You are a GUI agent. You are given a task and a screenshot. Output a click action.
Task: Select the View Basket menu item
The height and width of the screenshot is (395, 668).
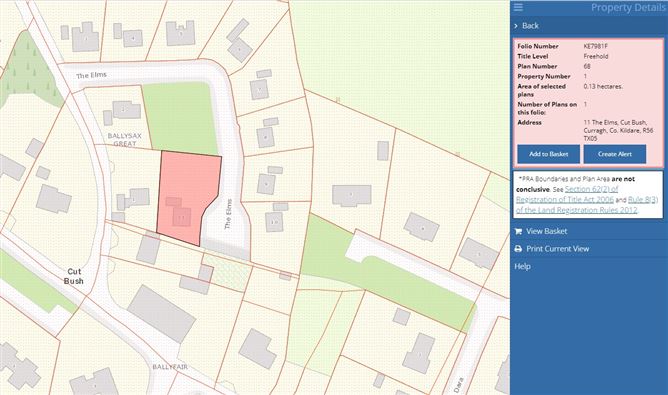546,231
